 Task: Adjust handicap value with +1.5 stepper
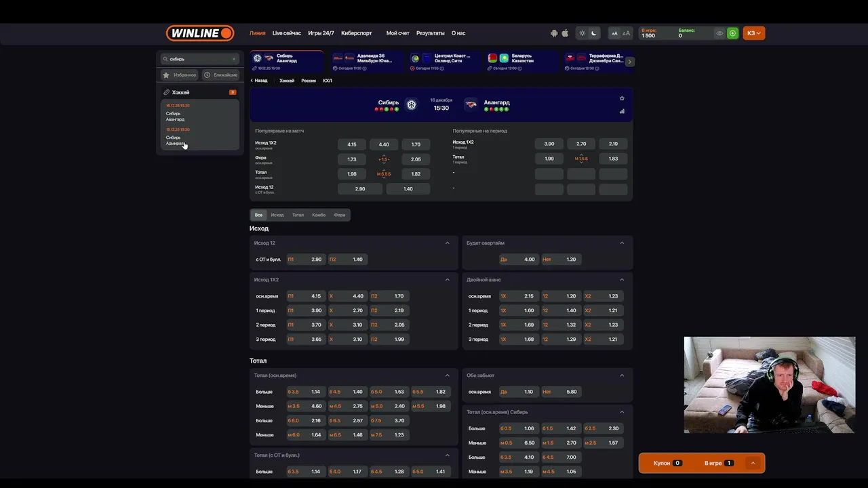click(x=384, y=159)
